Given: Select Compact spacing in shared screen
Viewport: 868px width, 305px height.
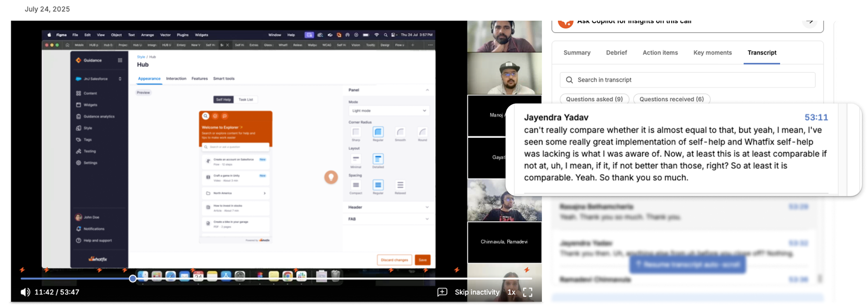Looking at the screenshot, I should click(x=356, y=185).
